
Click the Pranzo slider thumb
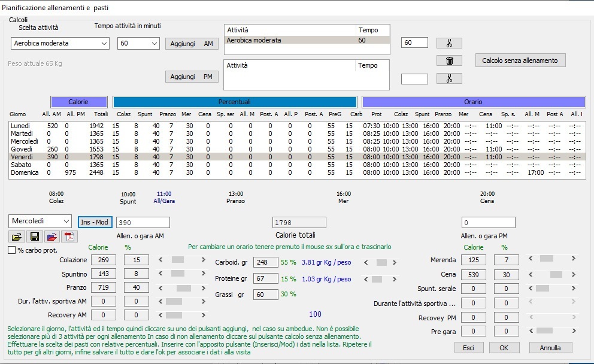[x=184, y=288]
